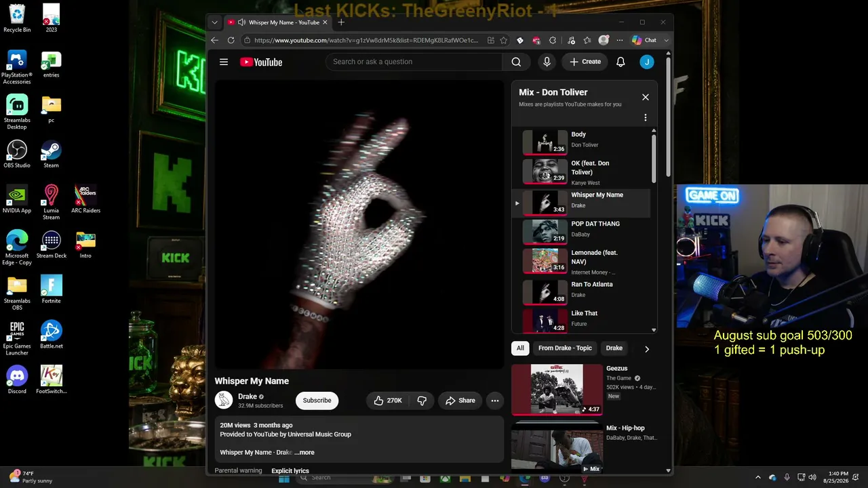
Task: Open Edge settings and more menu
Action: (x=620, y=40)
